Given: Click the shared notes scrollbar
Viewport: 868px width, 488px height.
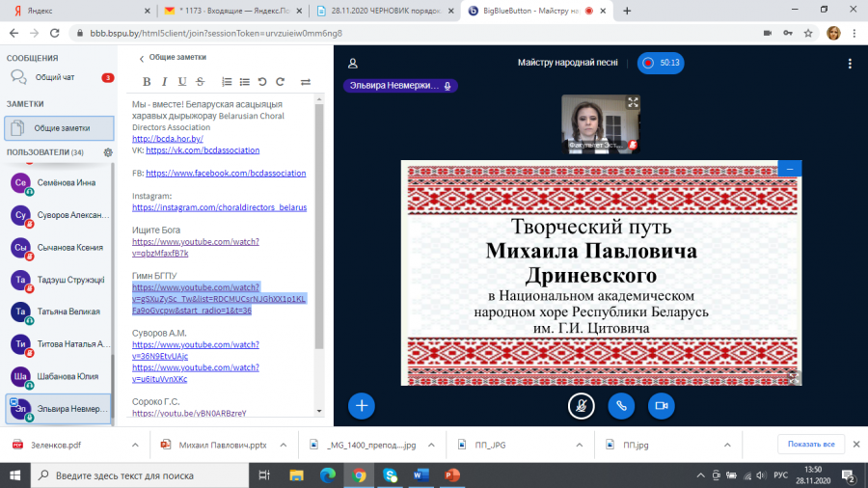Looking at the screenshot, I should [x=319, y=227].
